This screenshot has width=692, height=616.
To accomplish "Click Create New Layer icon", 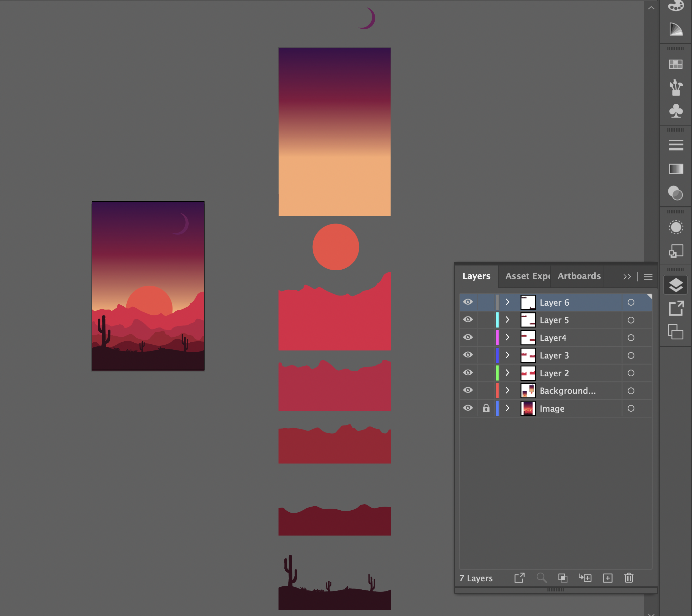I will tap(608, 578).
